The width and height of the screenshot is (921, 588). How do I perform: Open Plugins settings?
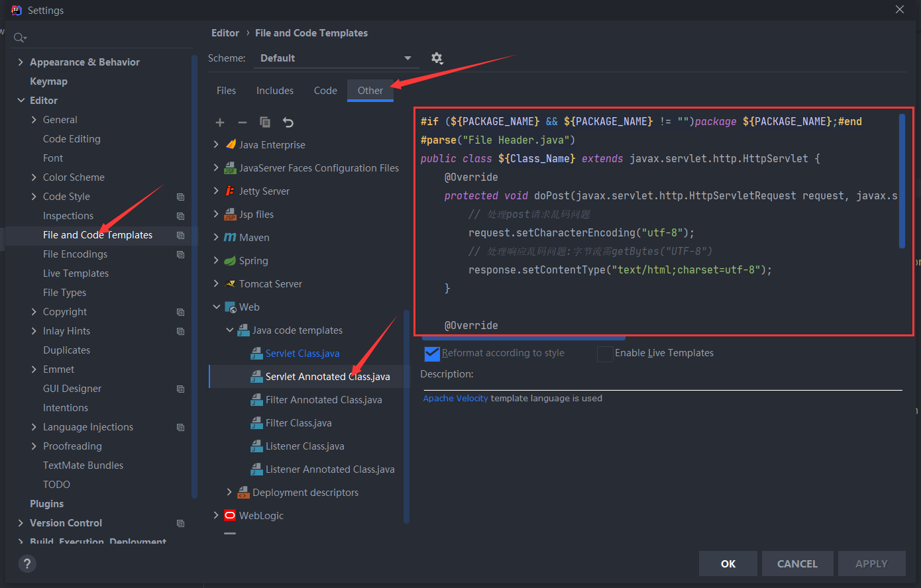(x=46, y=504)
